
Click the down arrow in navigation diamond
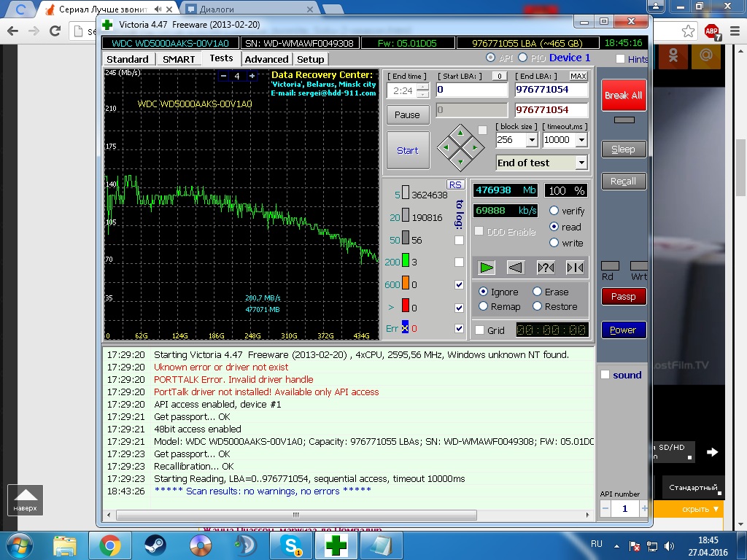[x=460, y=162]
